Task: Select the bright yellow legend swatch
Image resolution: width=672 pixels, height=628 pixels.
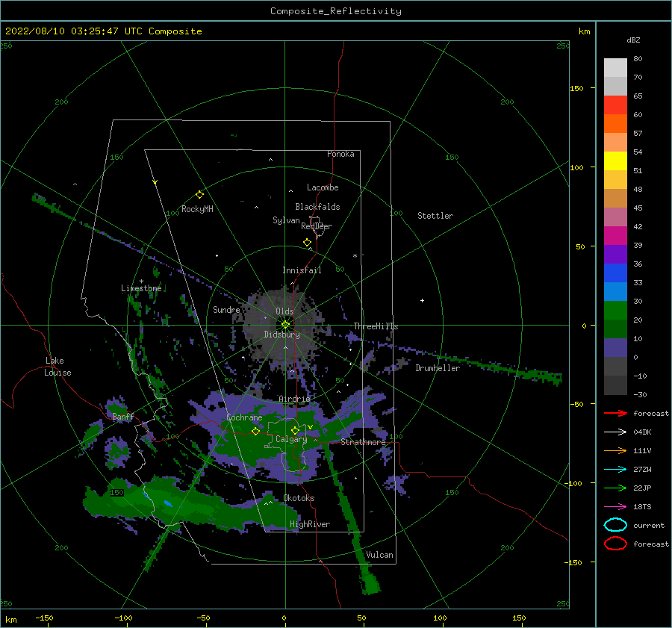Action: tap(615, 161)
